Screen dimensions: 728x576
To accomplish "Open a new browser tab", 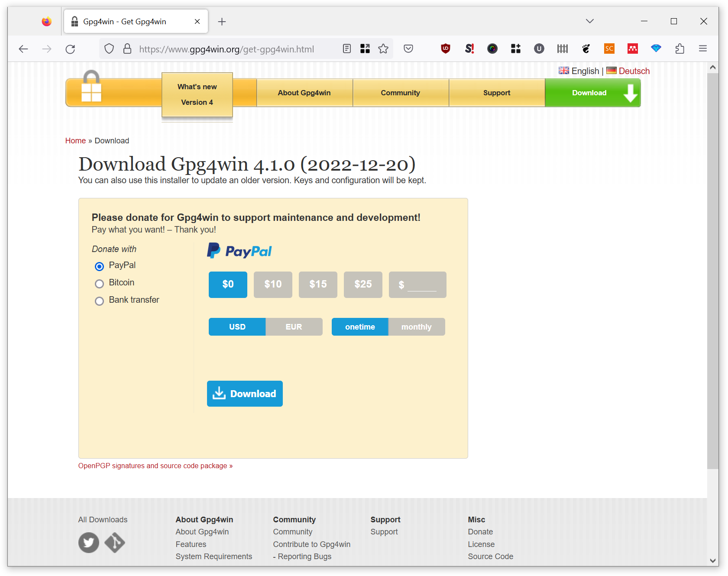I will 222,22.
